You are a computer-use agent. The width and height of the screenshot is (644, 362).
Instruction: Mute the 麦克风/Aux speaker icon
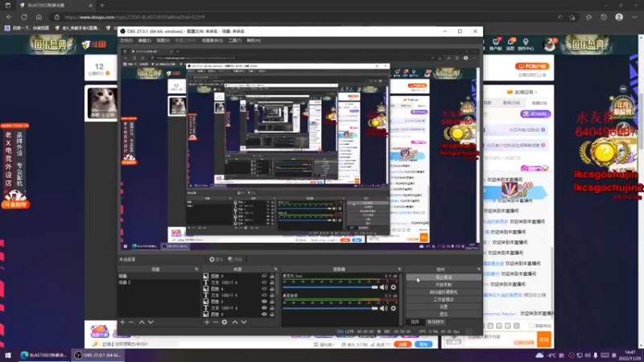click(384, 287)
